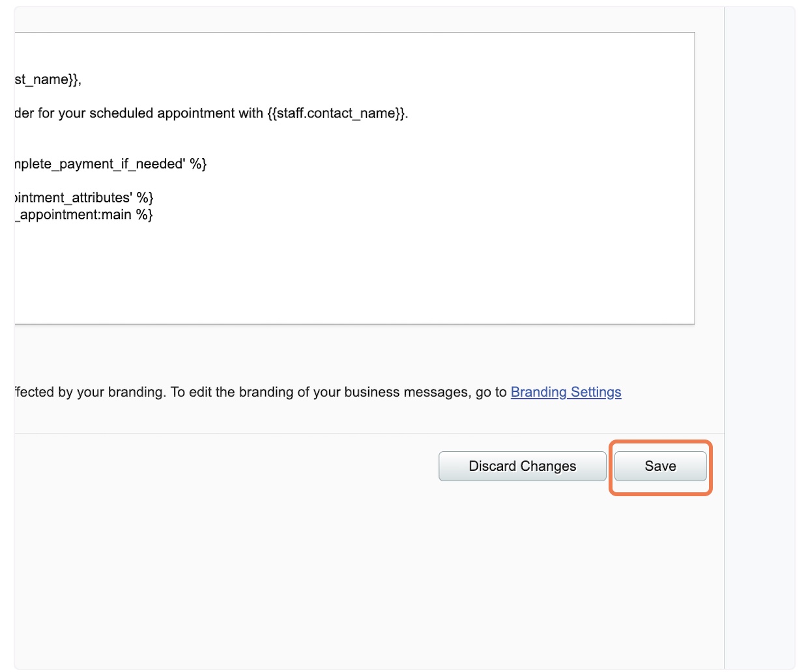Click the Save button

point(660,466)
